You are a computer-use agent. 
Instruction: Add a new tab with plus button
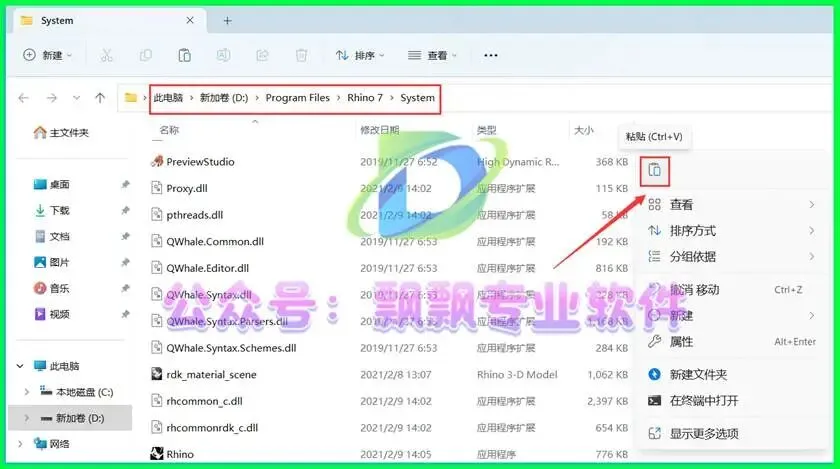point(228,21)
